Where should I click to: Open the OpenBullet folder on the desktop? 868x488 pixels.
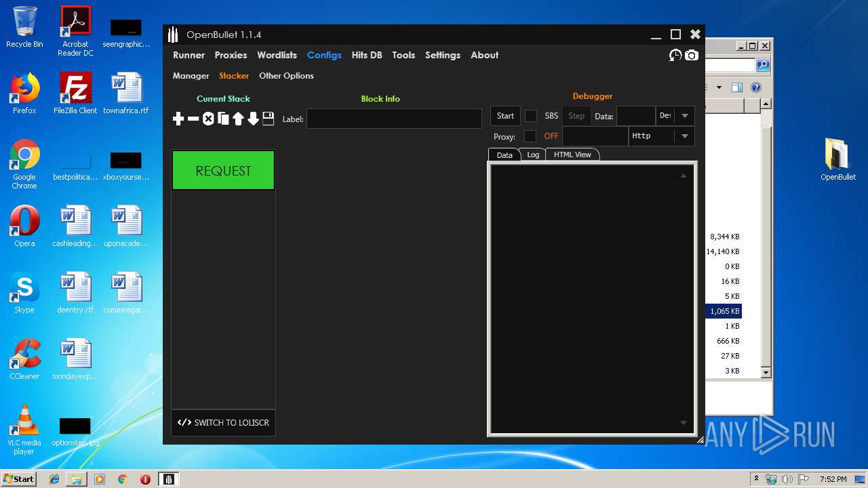[x=838, y=160]
